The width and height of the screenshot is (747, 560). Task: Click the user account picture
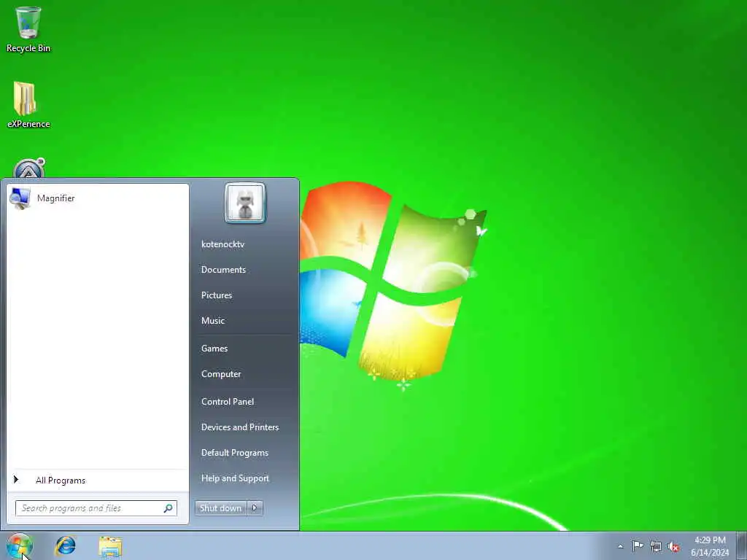245,203
